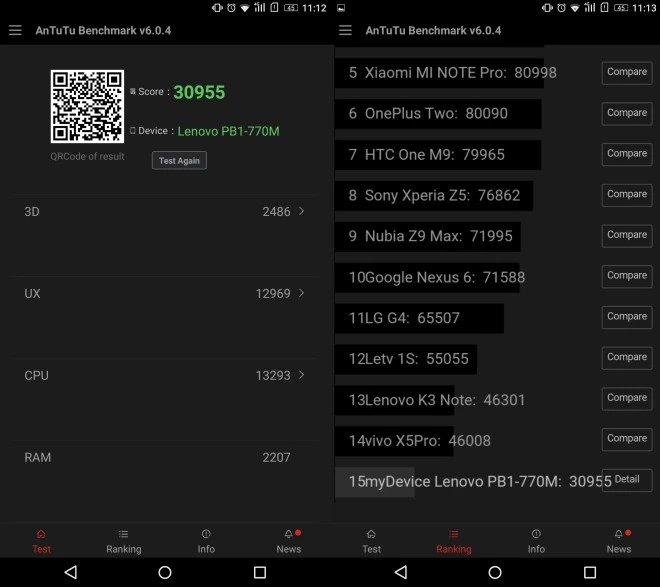
Task: Select myDevice Lenovo PB1-770M: 30955 entry
Action: (x=480, y=481)
